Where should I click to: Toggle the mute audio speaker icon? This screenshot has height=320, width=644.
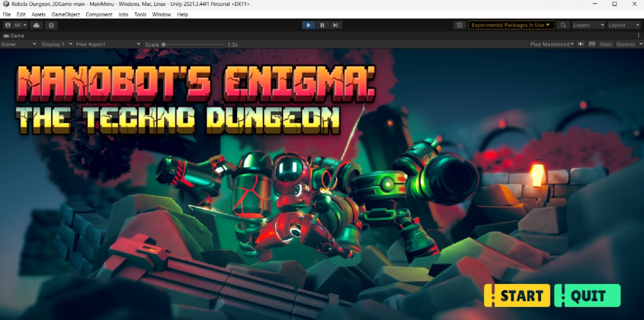pyautogui.click(x=581, y=44)
